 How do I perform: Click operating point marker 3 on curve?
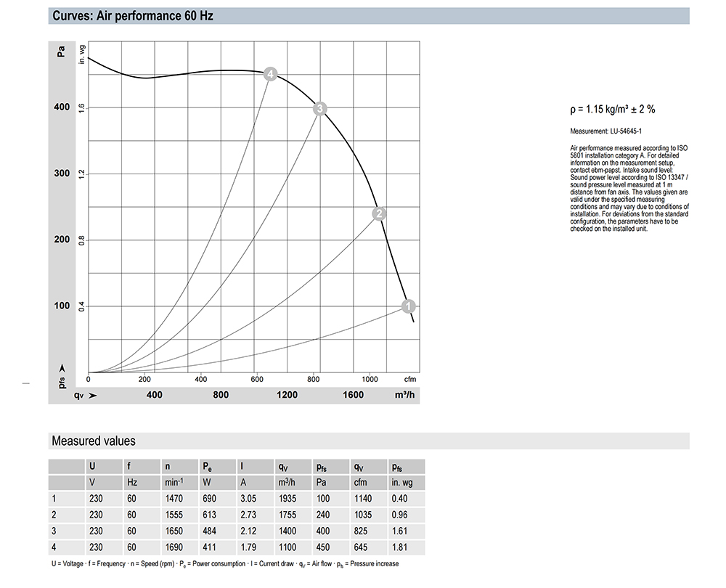pyautogui.click(x=319, y=109)
